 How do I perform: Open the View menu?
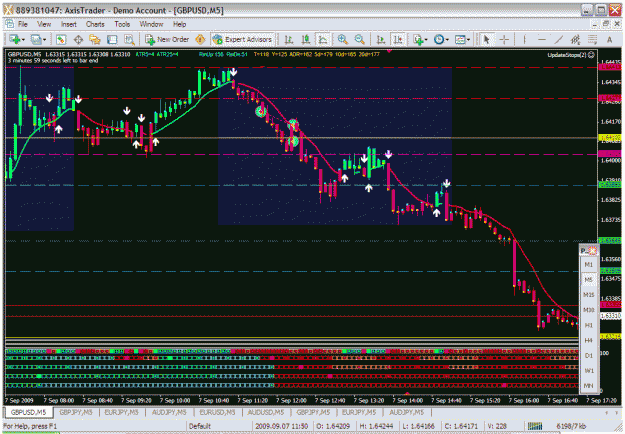point(44,24)
